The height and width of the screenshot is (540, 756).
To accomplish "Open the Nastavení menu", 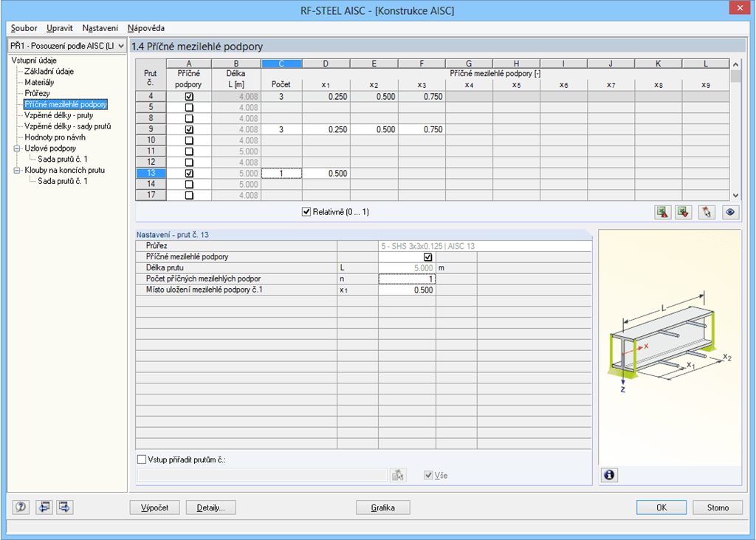I will [x=100, y=28].
